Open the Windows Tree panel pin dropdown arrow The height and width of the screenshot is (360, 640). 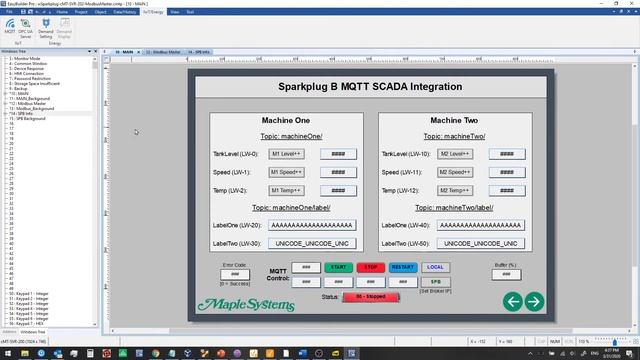89,51
